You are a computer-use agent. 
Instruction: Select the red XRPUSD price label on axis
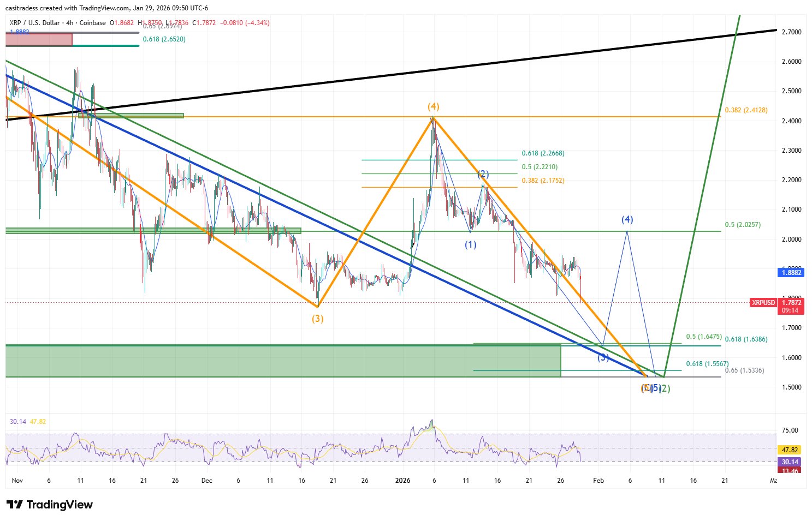tap(763, 302)
